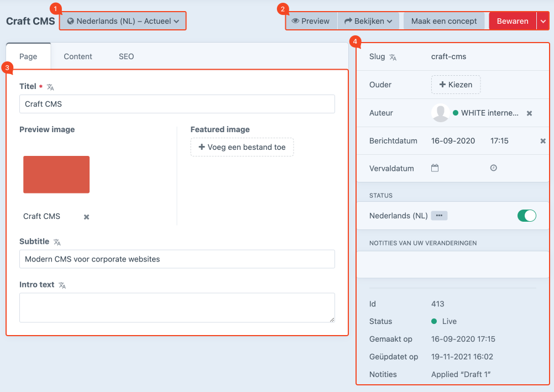The width and height of the screenshot is (554, 392).
Task: Remove the Craft CMS preview image
Action: (86, 217)
